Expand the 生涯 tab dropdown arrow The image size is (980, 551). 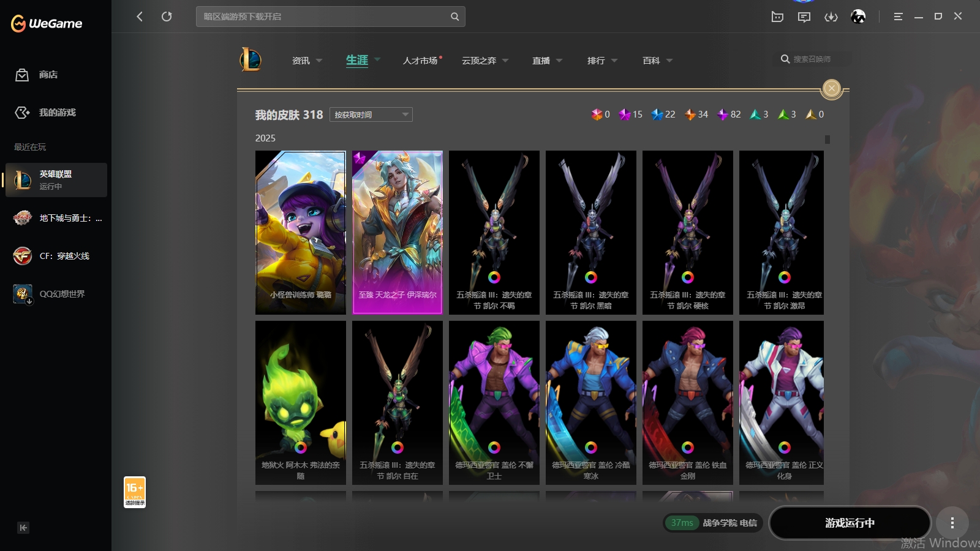pos(377,60)
